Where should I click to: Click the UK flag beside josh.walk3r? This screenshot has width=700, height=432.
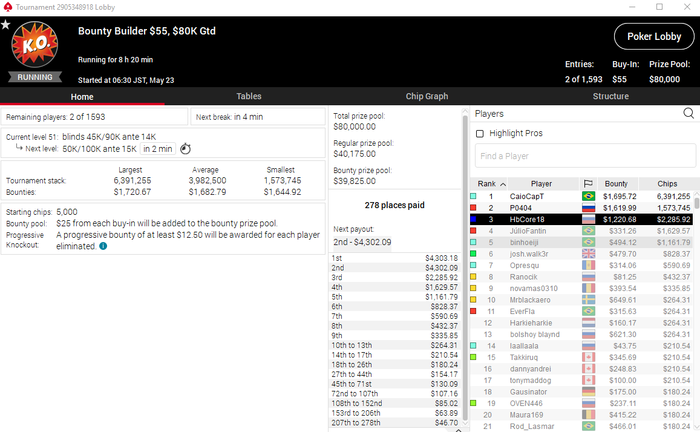pyautogui.click(x=588, y=254)
